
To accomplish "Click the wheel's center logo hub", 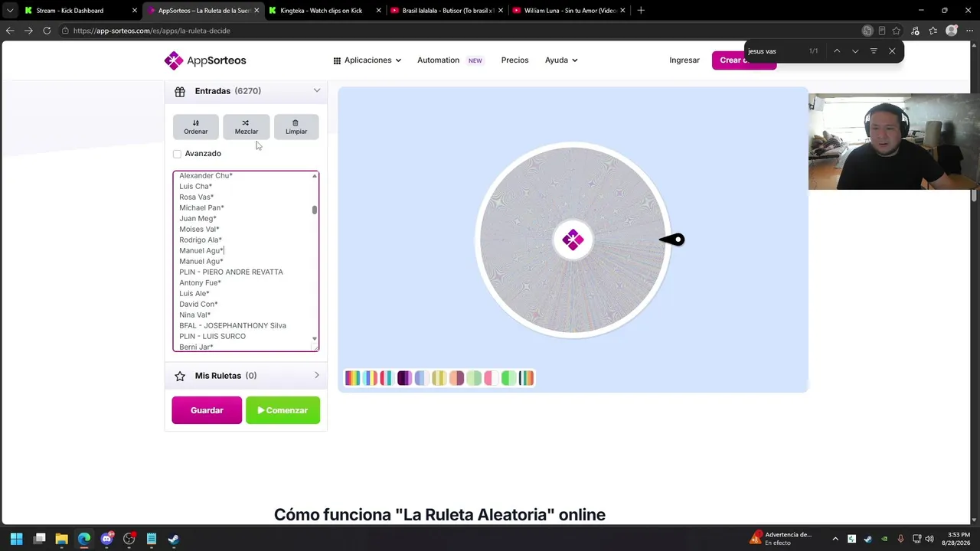I will click(573, 240).
